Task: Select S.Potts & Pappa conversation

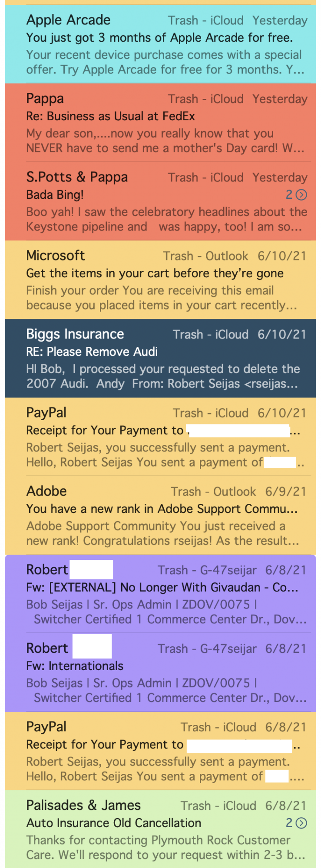Action: (160, 201)
